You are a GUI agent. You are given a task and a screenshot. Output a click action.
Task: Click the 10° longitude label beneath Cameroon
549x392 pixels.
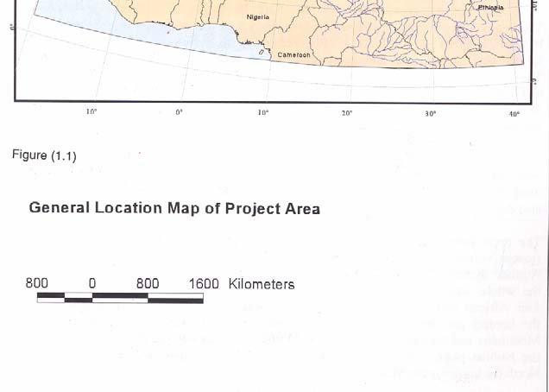tap(263, 113)
